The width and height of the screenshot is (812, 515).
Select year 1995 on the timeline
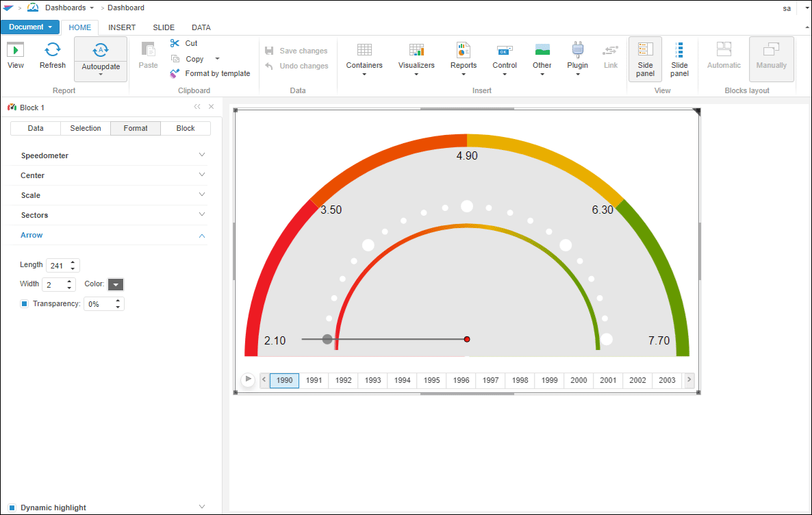pos(431,380)
